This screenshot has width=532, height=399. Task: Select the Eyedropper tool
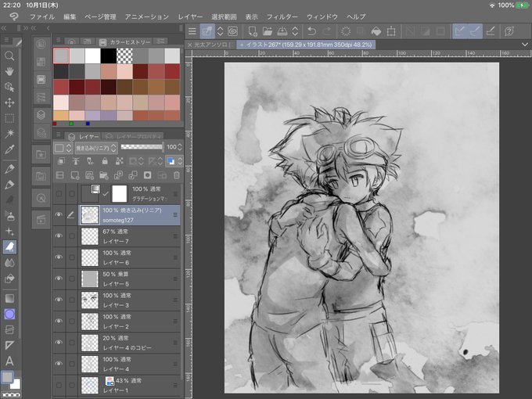click(x=9, y=149)
